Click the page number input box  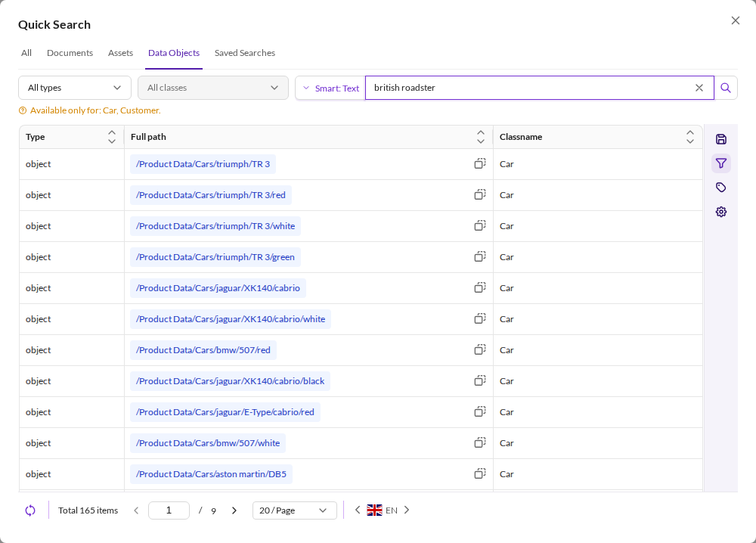point(169,510)
